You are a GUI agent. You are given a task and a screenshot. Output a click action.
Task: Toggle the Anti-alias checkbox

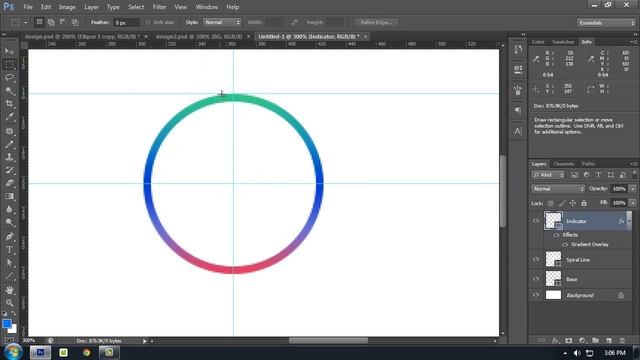148,22
